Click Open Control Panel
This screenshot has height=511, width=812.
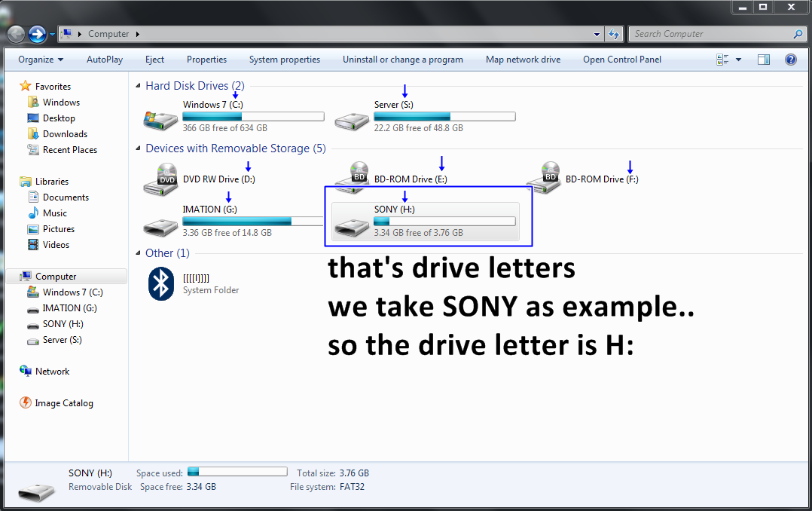click(x=622, y=60)
